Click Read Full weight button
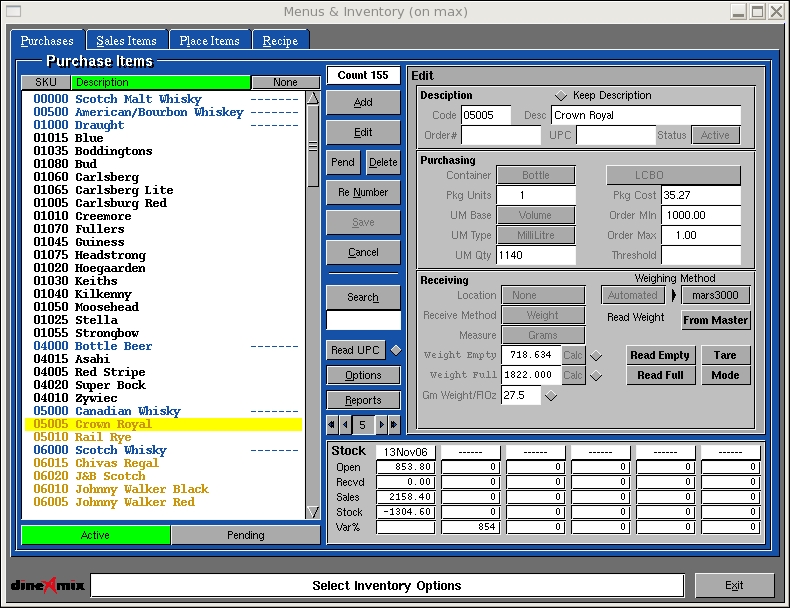 point(660,375)
